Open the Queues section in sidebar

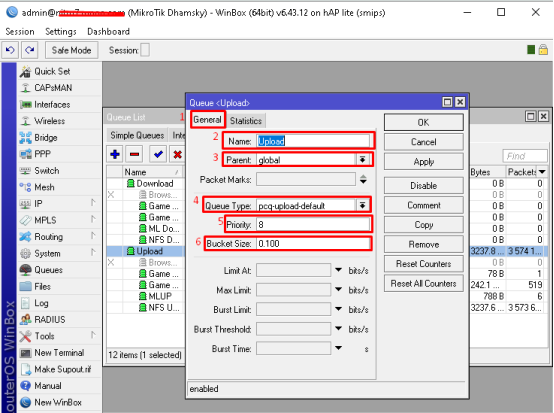click(48, 270)
